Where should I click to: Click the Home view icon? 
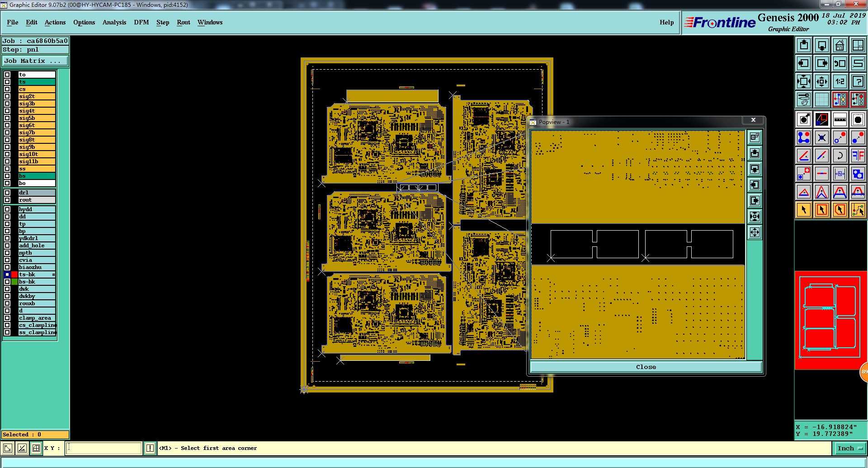pos(840,45)
